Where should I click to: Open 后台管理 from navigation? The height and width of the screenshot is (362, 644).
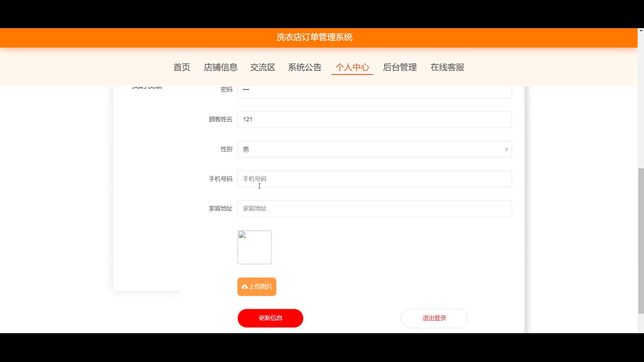(x=400, y=67)
